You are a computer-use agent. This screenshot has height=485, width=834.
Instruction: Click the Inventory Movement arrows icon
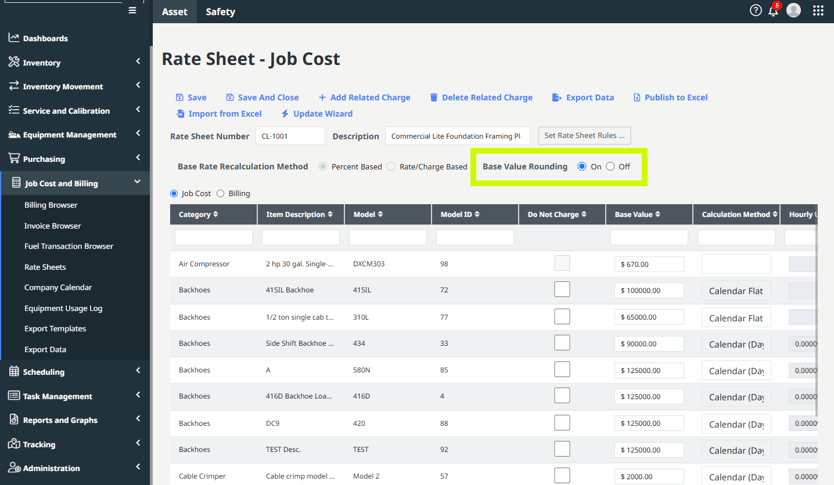pyautogui.click(x=14, y=86)
